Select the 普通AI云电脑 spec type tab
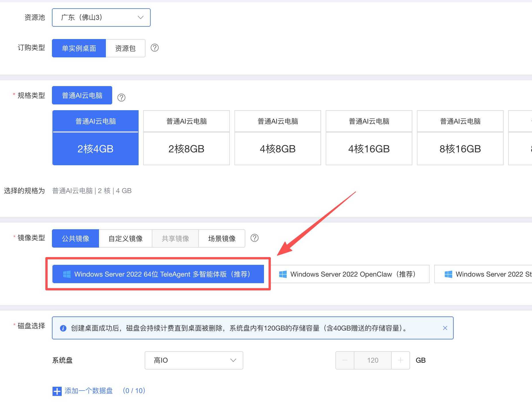 pyautogui.click(x=82, y=95)
